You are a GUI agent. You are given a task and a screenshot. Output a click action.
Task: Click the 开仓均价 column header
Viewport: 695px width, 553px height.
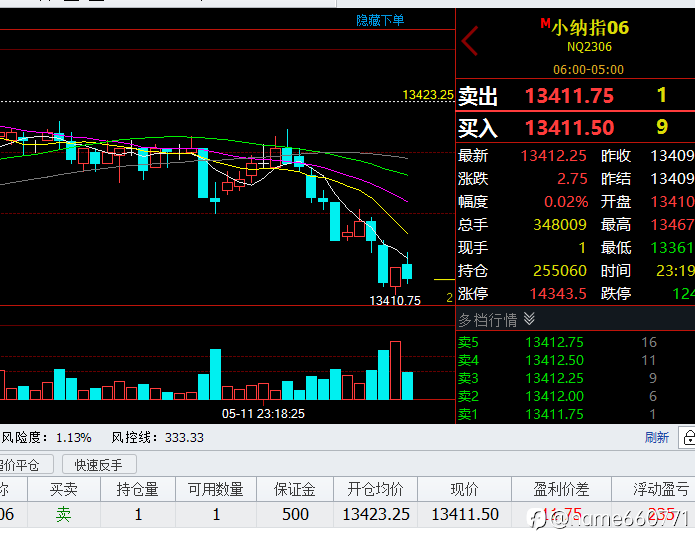[x=375, y=489]
